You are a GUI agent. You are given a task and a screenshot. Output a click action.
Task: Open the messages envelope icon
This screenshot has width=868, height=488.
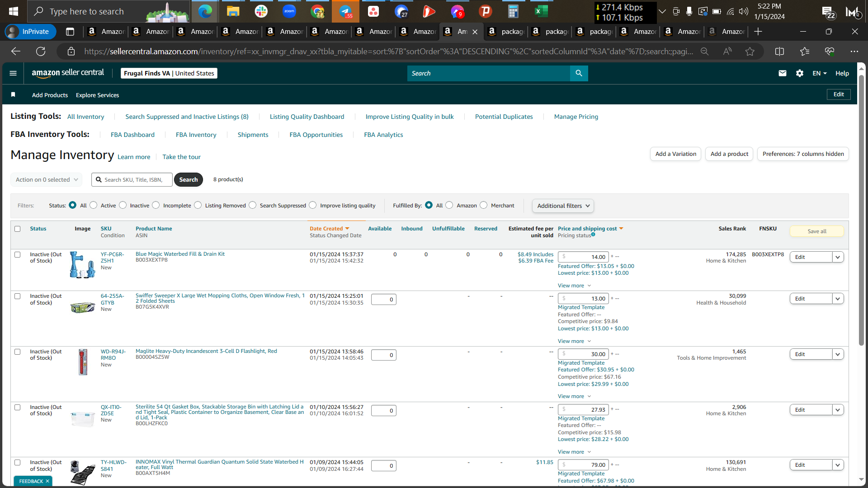click(x=783, y=73)
